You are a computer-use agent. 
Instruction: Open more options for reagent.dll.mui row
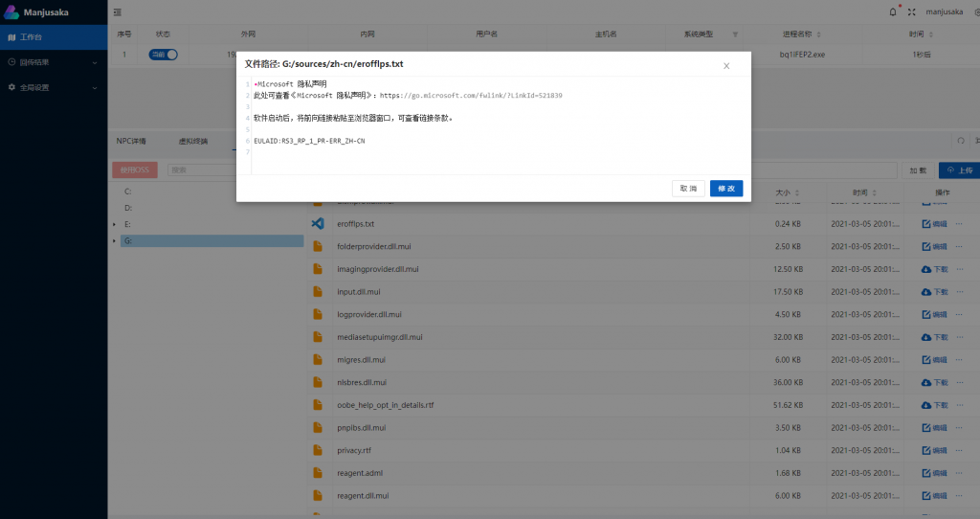click(x=959, y=496)
